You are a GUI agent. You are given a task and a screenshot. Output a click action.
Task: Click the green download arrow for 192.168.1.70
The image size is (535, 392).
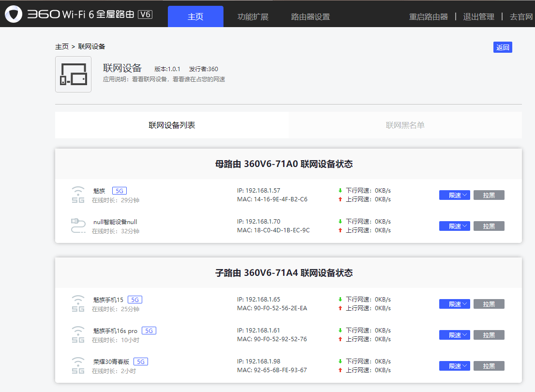point(340,222)
